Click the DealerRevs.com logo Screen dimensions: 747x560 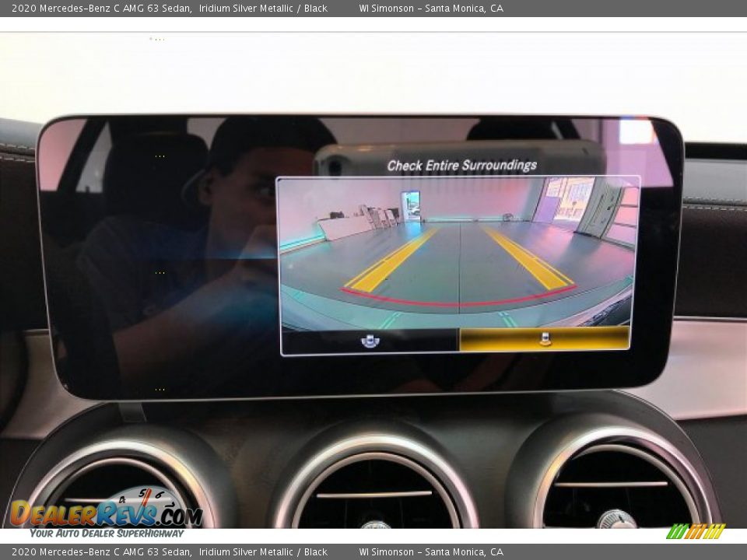click(x=106, y=513)
